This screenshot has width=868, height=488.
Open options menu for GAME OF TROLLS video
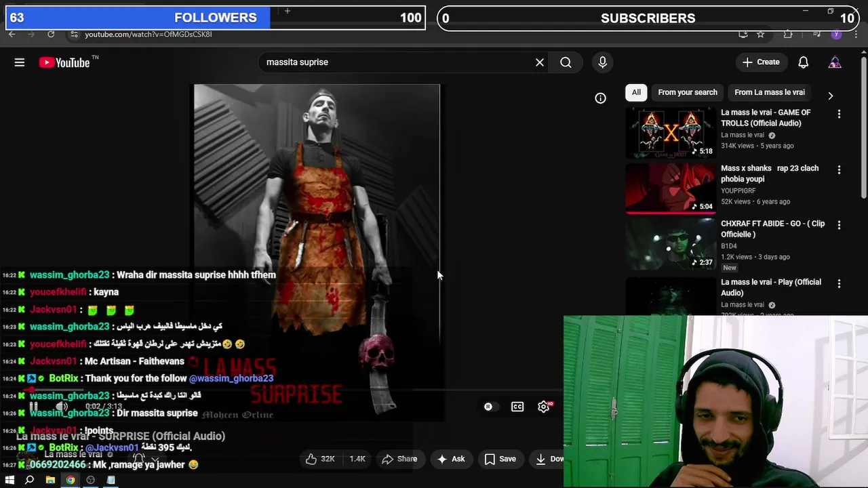[x=839, y=114]
